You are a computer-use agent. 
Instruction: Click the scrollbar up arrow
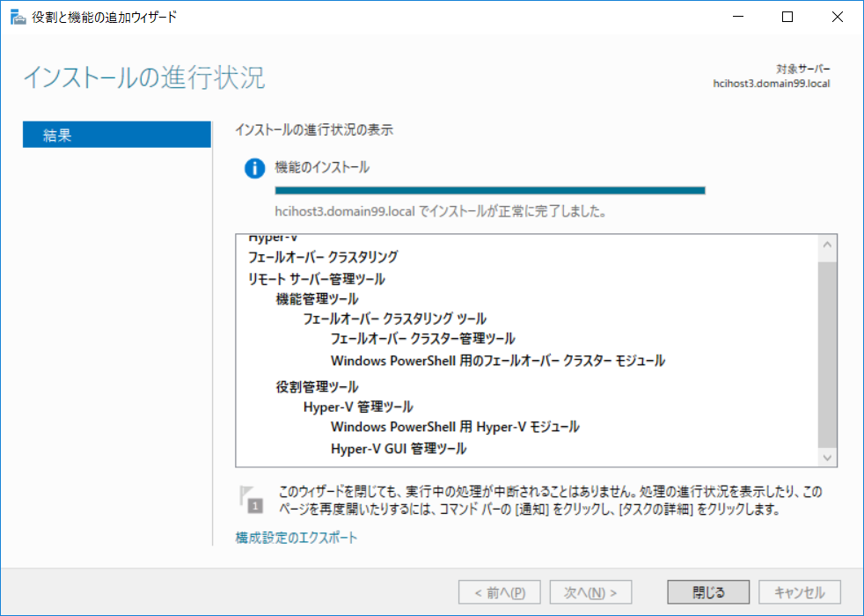coord(827,245)
